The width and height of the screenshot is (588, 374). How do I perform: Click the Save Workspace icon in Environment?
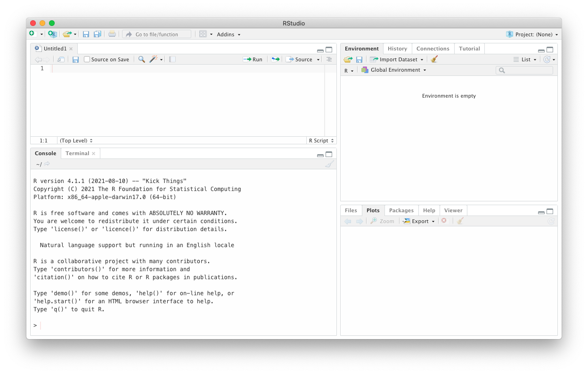point(359,59)
